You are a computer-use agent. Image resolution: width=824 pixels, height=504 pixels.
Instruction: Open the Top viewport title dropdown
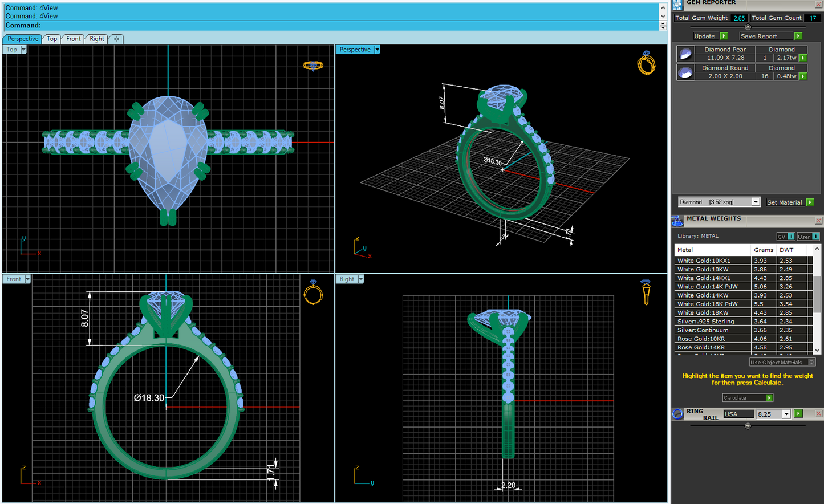click(23, 50)
